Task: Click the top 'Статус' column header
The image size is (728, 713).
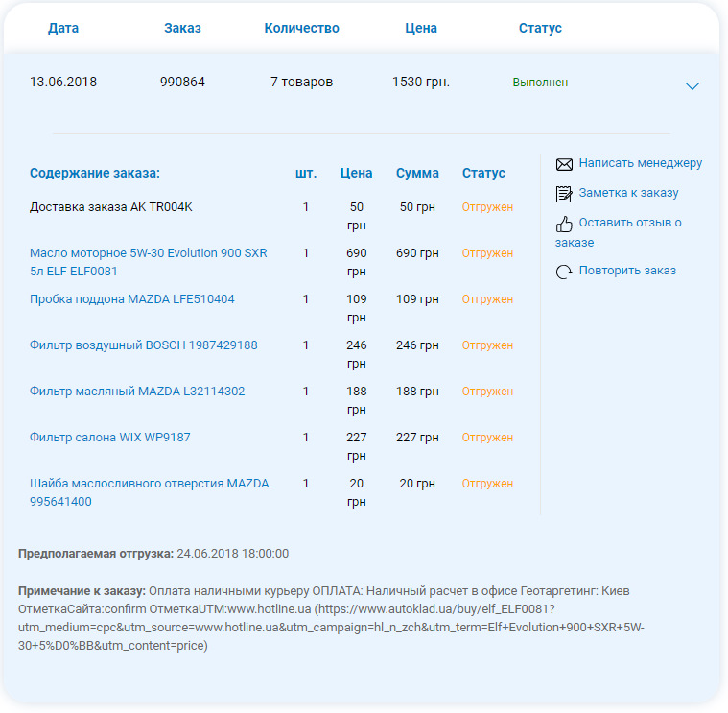Action: pos(540,28)
